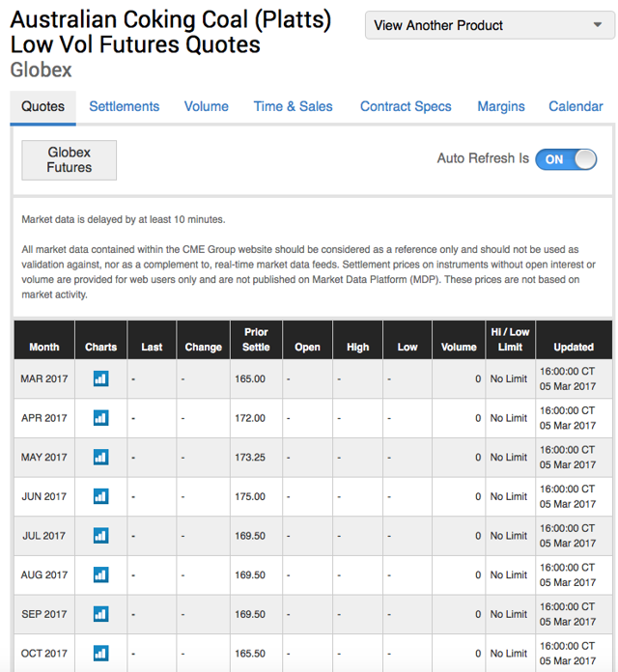This screenshot has width=618, height=672.
Task: Select the Margins tab
Action: [x=501, y=106]
